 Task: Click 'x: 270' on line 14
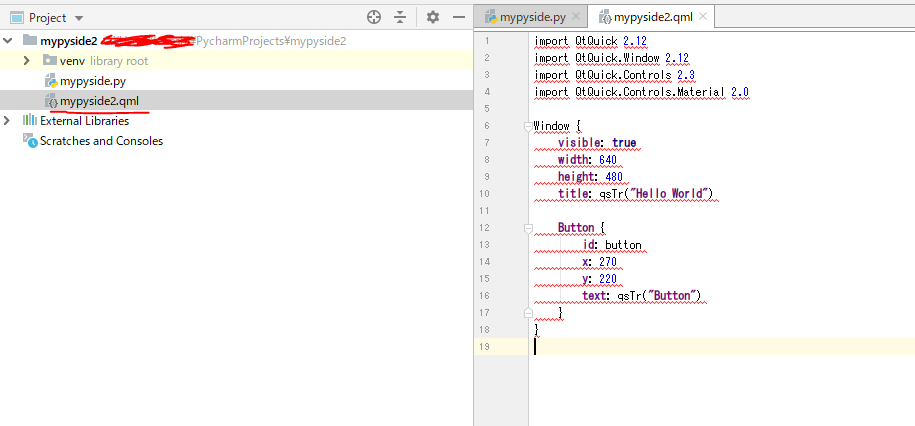(x=599, y=262)
